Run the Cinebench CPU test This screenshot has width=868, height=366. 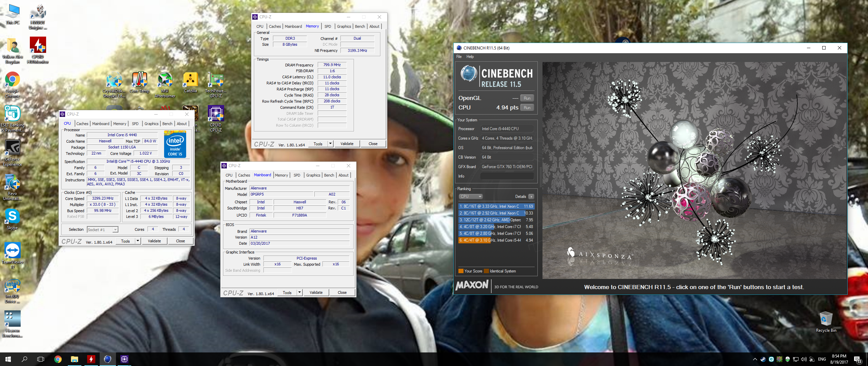point(527,108)
